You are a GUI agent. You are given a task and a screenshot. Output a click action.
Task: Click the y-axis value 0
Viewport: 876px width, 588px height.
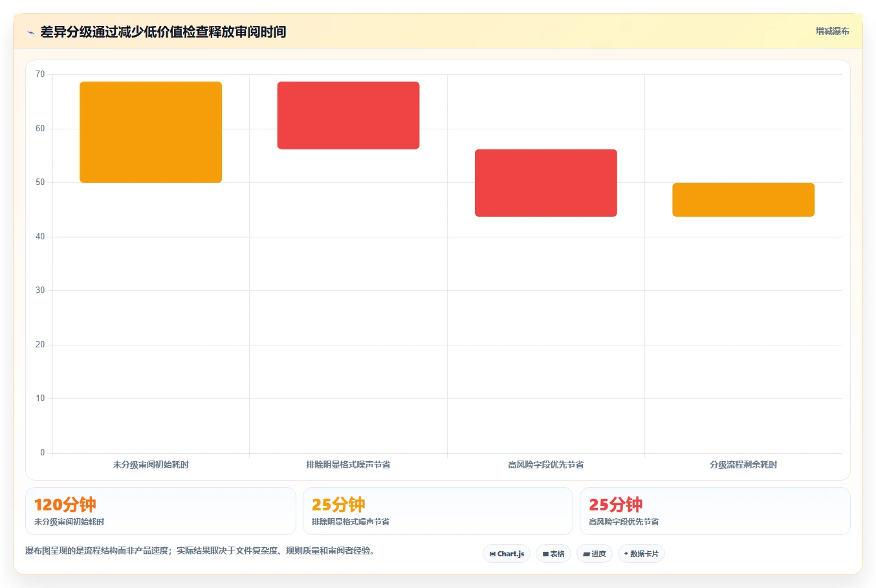tap(43, 453)
